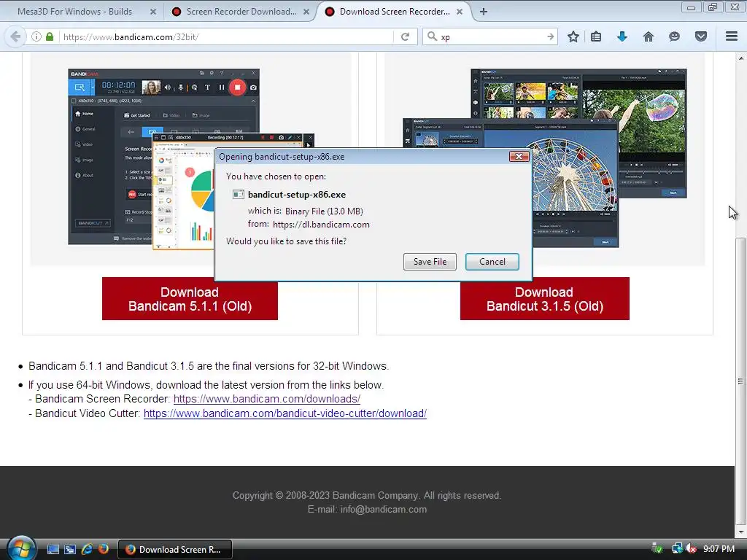Cancel the file download dialog
Screen dimensions: 747x560
[x=492, y=262]
